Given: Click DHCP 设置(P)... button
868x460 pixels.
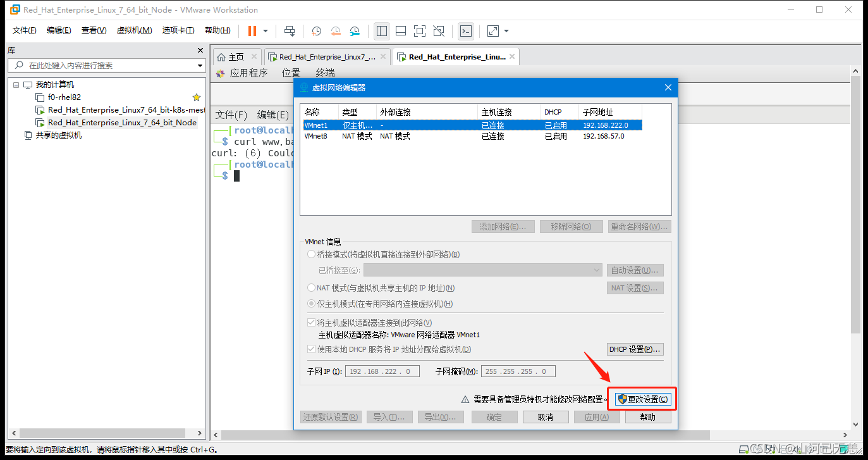Looking at the screenshot, I should [x=635, y=349].
